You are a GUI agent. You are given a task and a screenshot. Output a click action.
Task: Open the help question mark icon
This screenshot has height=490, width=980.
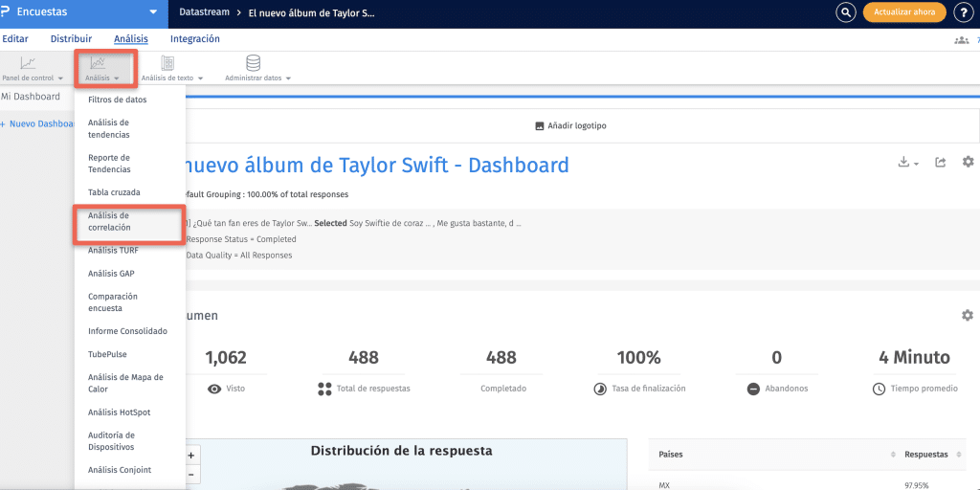pyautogui.click(x=962, y=12)
